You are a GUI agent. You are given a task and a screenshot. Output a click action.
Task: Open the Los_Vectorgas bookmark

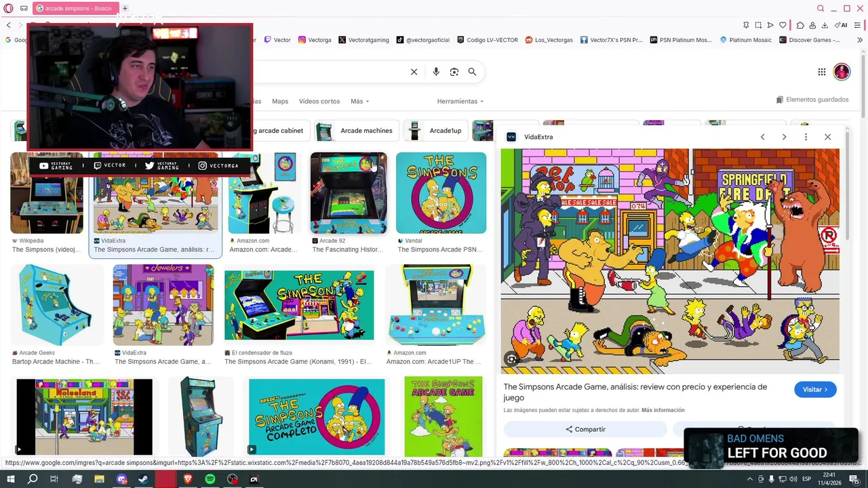pyautogui.click(x=549, y=40)
